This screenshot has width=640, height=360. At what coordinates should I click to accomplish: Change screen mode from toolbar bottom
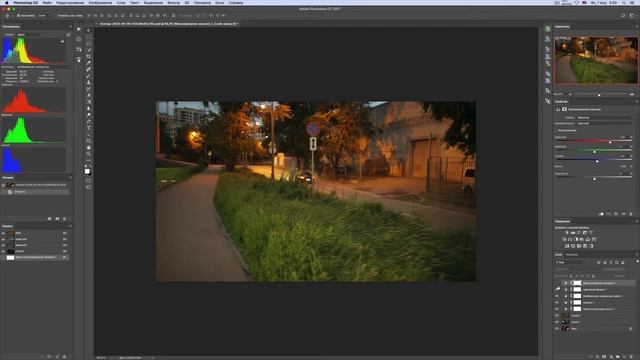89,187
